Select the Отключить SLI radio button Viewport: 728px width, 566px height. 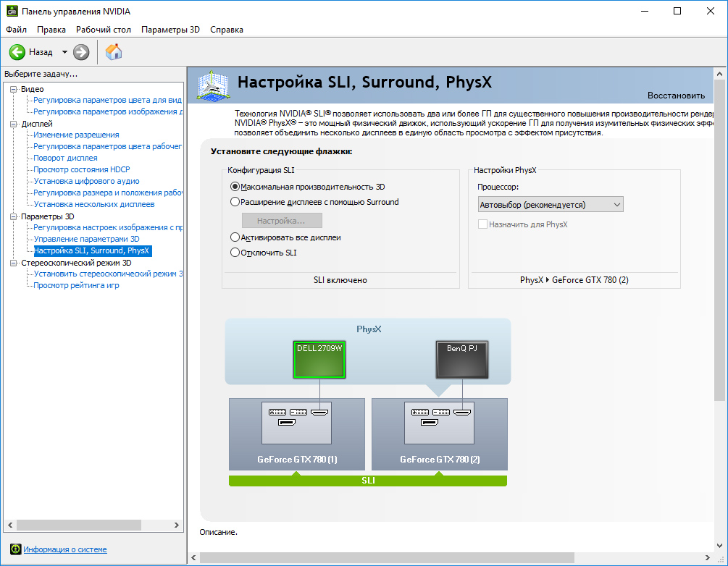click(x=235, y=253)
